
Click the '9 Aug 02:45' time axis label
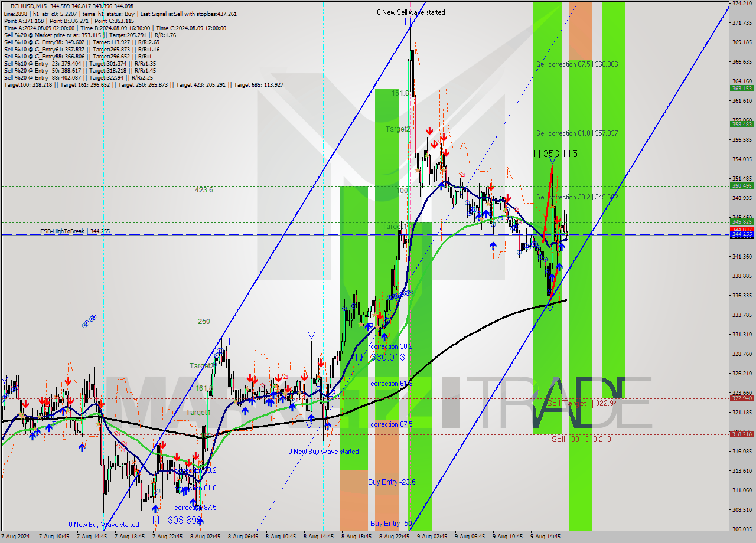432,537
